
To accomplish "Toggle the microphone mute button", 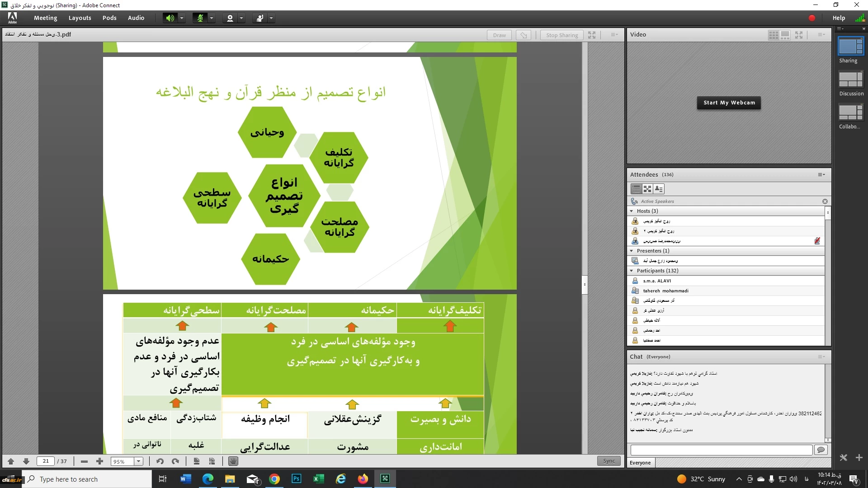I will (200, 18).
